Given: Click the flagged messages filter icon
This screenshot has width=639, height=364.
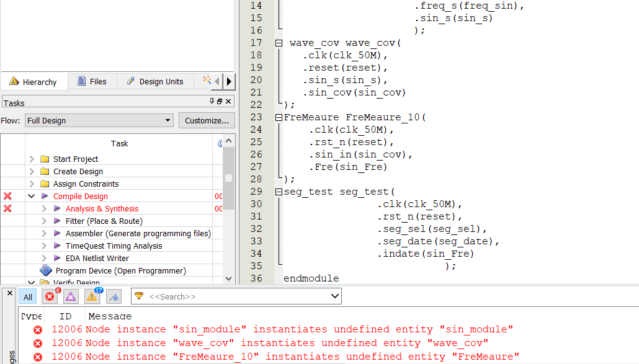Looking at the screenshot, I should (114, 296).
